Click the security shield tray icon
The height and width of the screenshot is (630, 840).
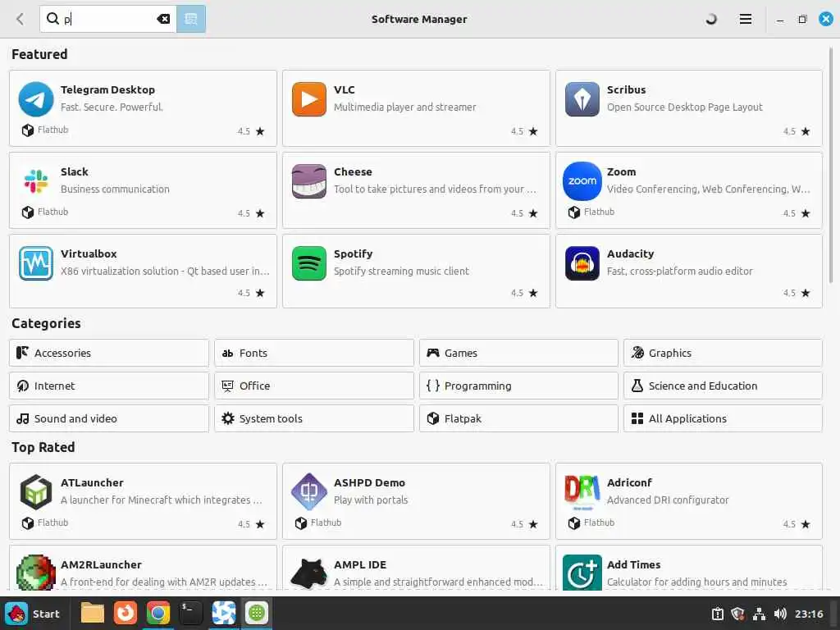tap(737, 614)
